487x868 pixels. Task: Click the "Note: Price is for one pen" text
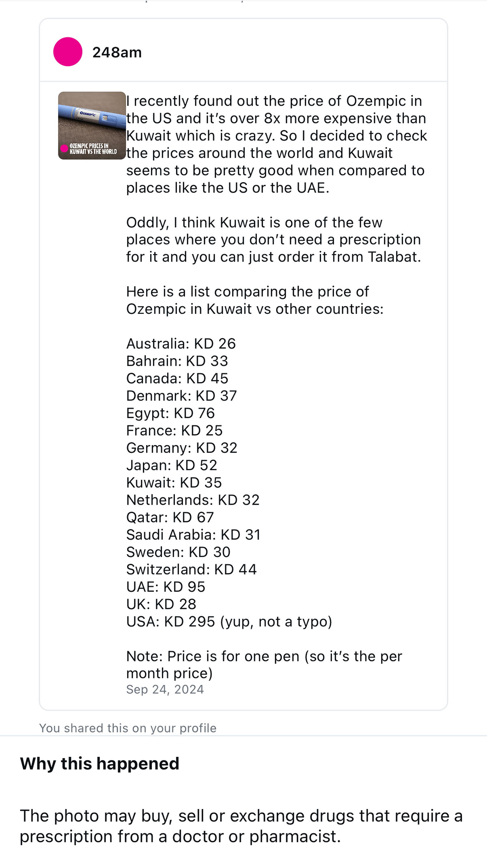tap(264, 665)
